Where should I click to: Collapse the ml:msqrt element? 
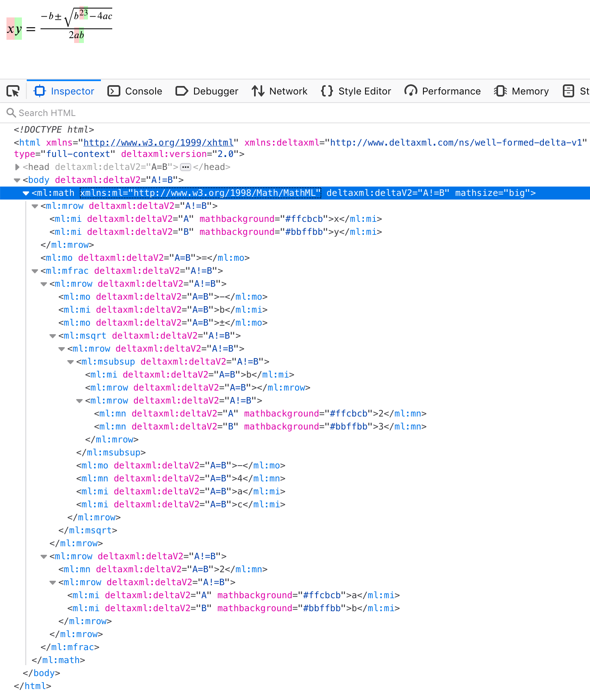[x=53, y=336]
